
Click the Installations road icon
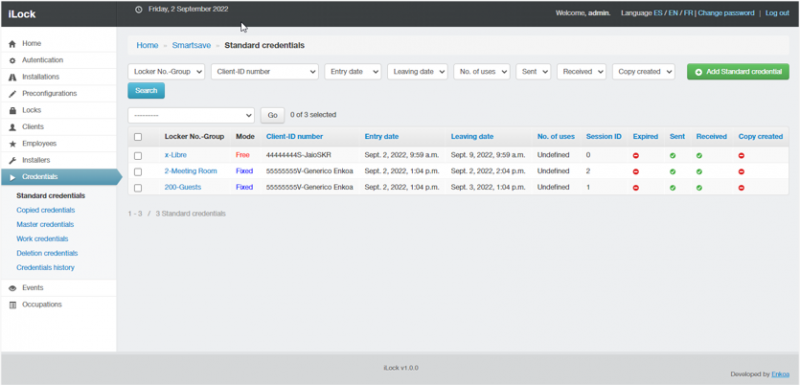(13, 78)
